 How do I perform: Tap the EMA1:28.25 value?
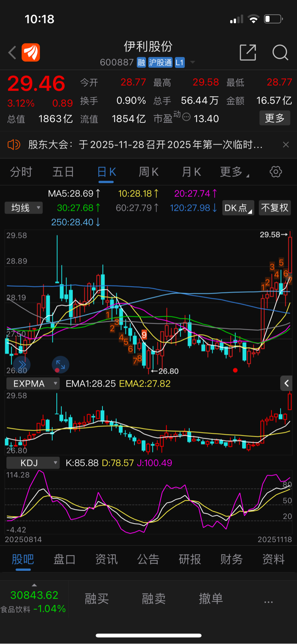click(90, 384)
